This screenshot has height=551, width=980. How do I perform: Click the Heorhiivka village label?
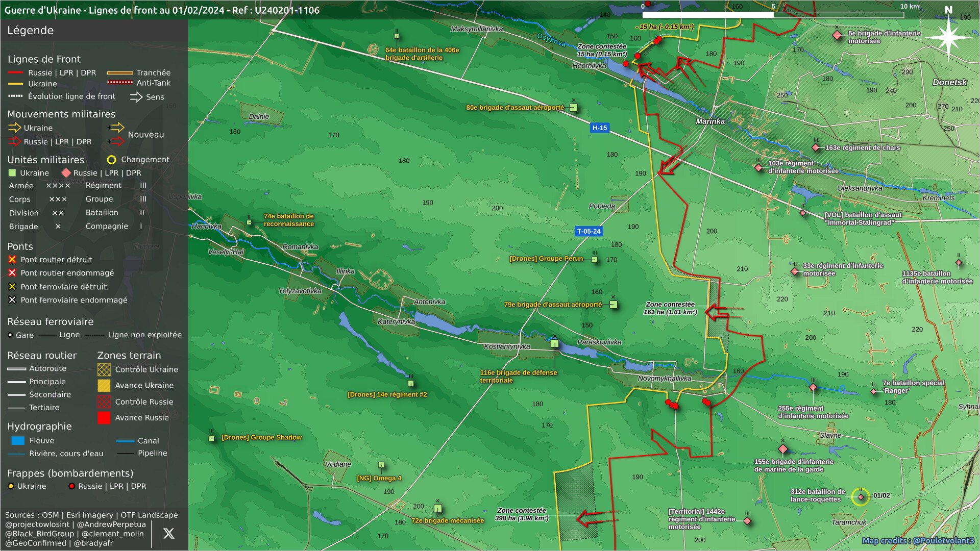tap(589, 65)
